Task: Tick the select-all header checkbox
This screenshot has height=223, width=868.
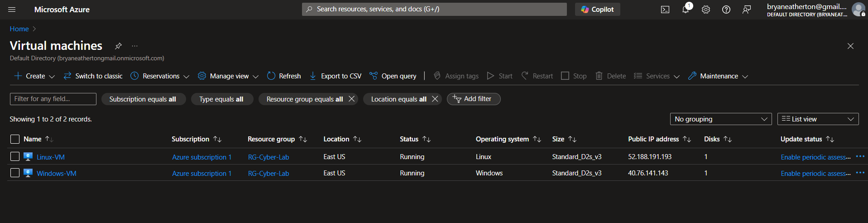Action: coord(15,139)
